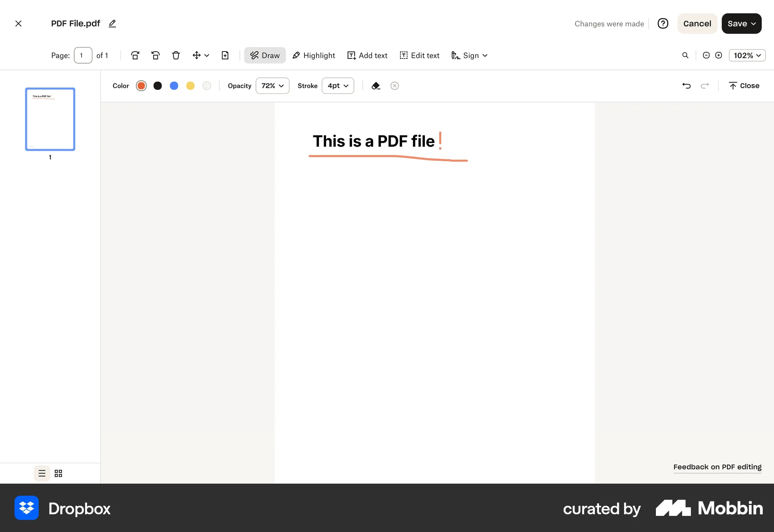Image resolution: width=774 pixels, height=532 pixels.
Task: Select Edit text mode
Action: pyautogui.click(x=419, y=55)
